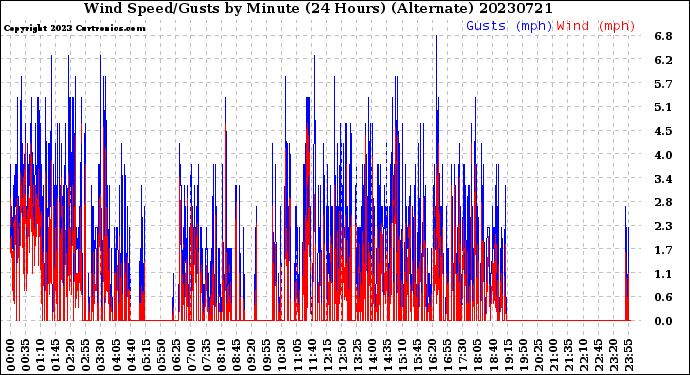Click the 14:00 time label
690x375 pixels.
click(x=372, y=355)
